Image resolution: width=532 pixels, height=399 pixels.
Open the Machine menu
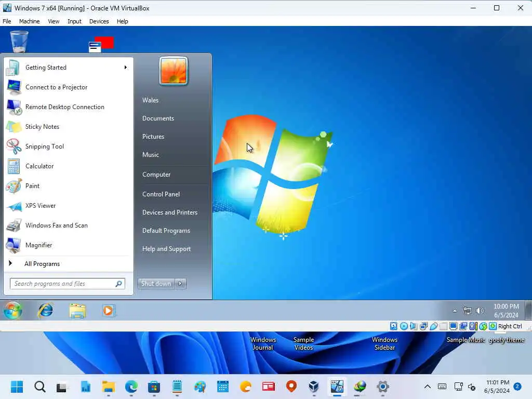click(29, 21)
